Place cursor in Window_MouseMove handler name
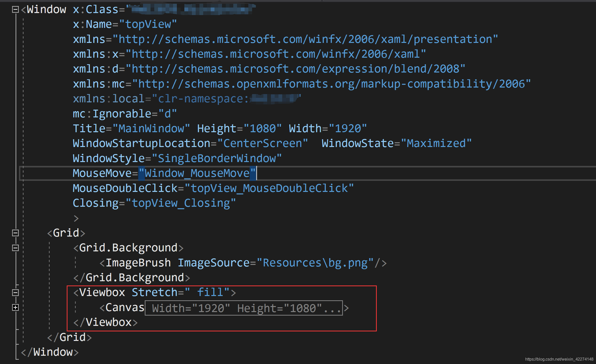Viewport: 596px width, 364px height. click(197, 173)
